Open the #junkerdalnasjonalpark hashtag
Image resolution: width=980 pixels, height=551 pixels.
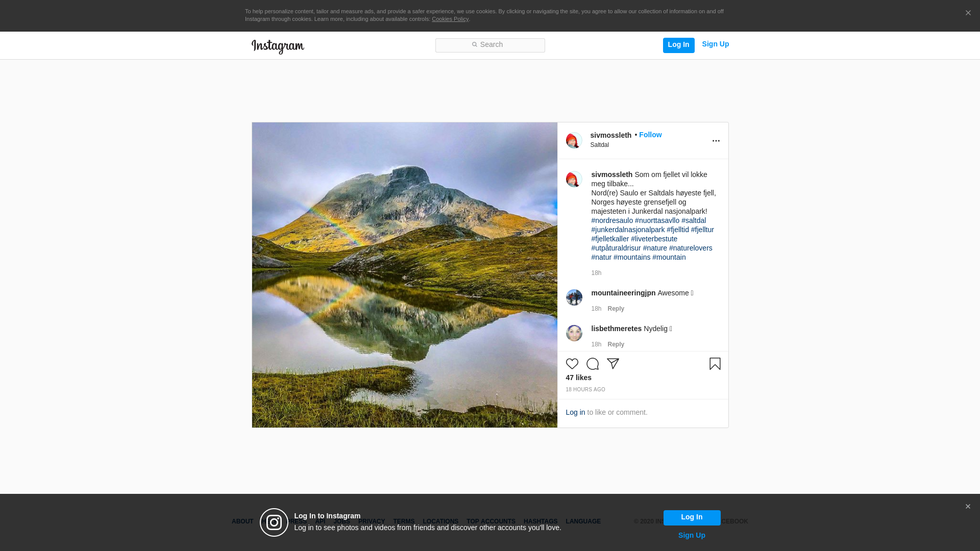point(628,230)
